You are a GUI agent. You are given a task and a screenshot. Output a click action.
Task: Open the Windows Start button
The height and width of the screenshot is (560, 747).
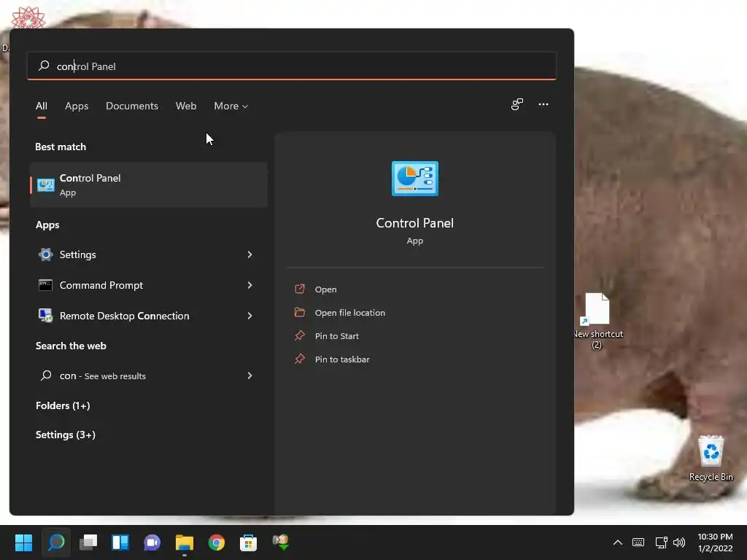[23, 542]
